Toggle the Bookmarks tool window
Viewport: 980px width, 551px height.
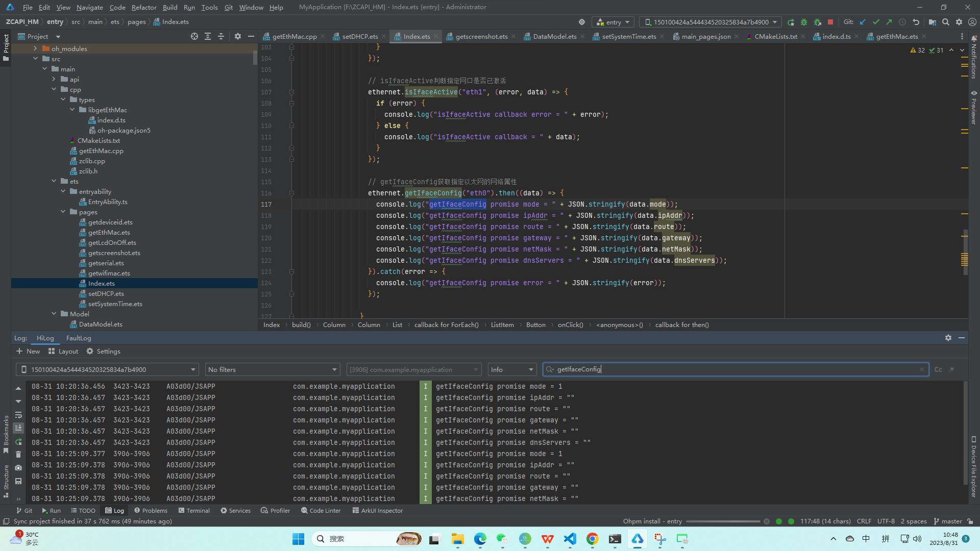point(6,435)
